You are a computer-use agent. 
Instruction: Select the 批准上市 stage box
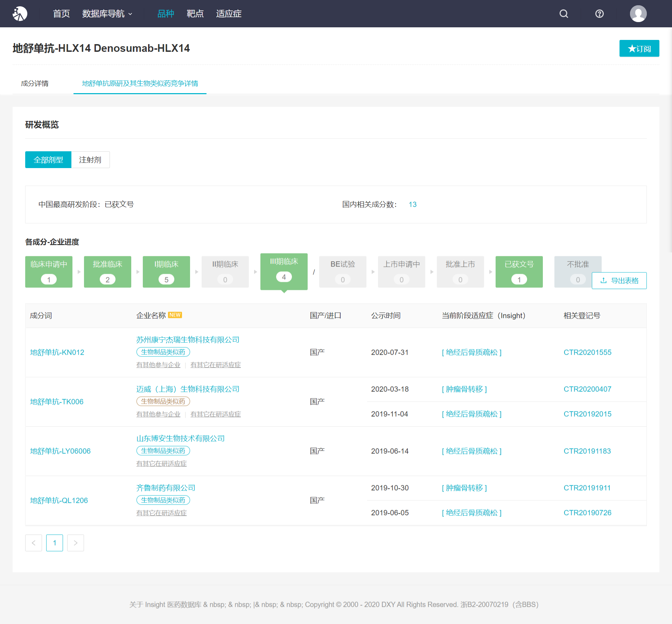[460, 272]
